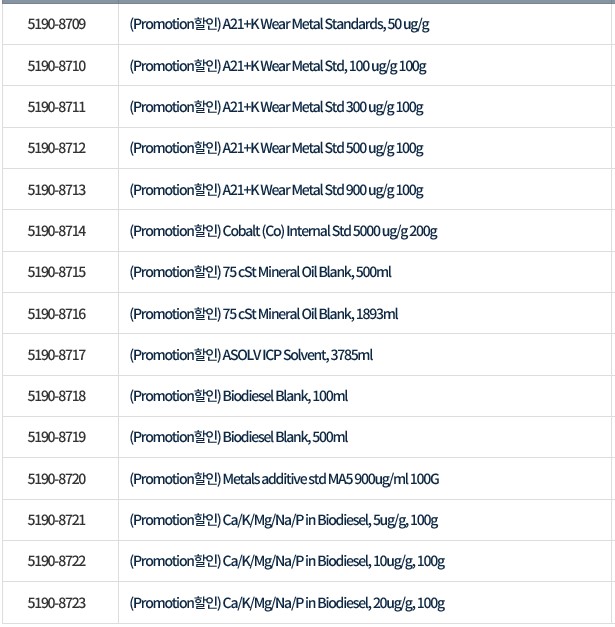
Task: Click part number 5190-8709
Action: (x=57, y=24)
